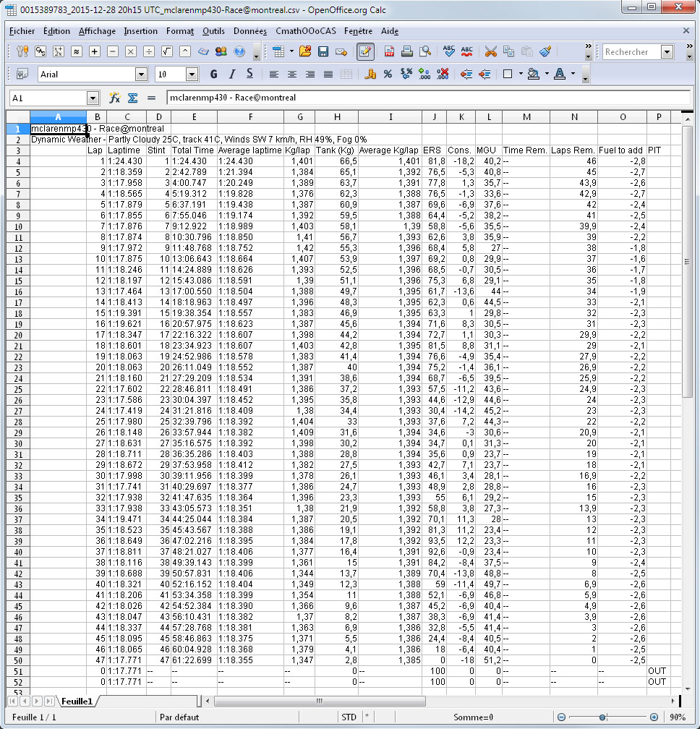
Task: Click the blue help question mark icon
Action: 239,51
